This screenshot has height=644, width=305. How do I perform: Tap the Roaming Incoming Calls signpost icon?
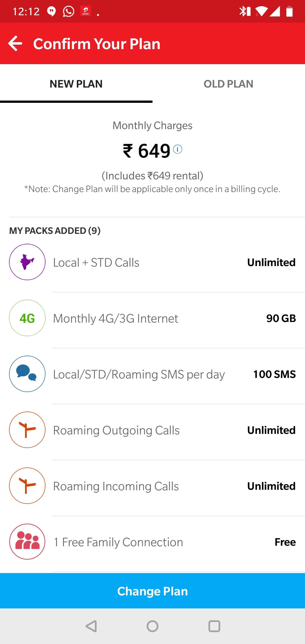tap(27, 486)
